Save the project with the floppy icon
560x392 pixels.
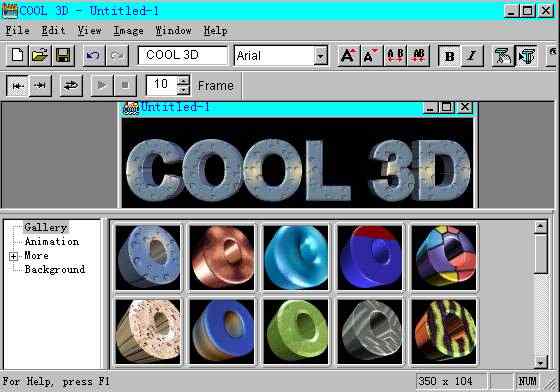[63, 56]
